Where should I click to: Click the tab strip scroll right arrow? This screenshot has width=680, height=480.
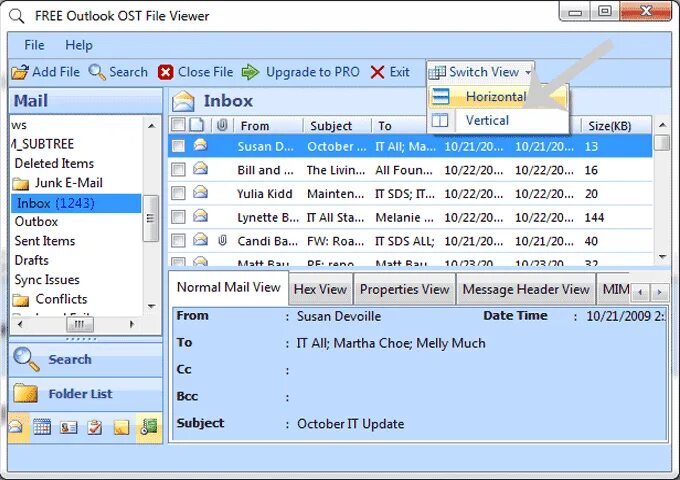point(660,292)
